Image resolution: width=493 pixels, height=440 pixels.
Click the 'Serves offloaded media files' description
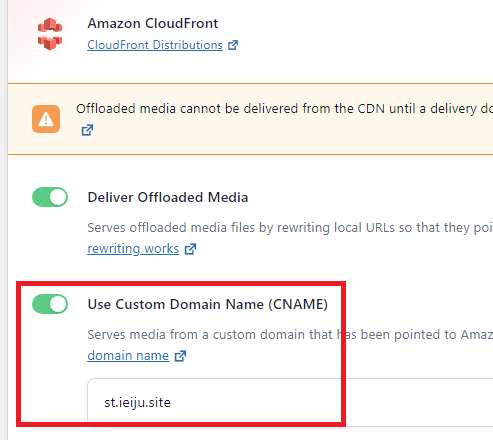coord(290,228)
